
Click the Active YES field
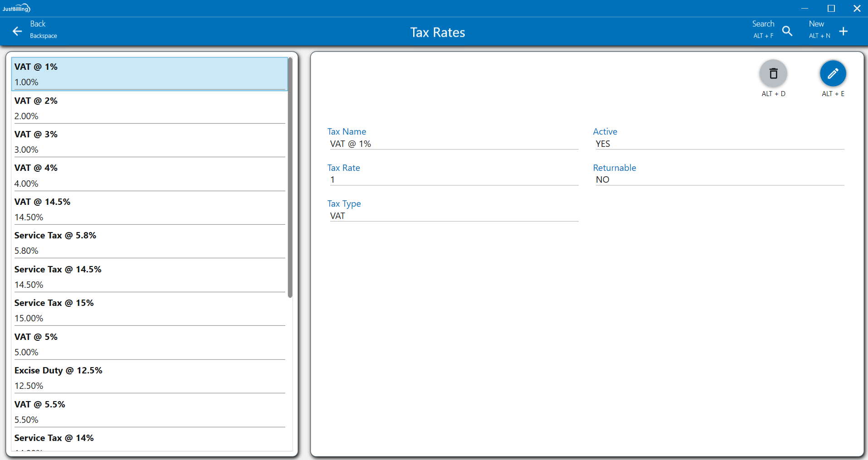(x=718, y=144)
